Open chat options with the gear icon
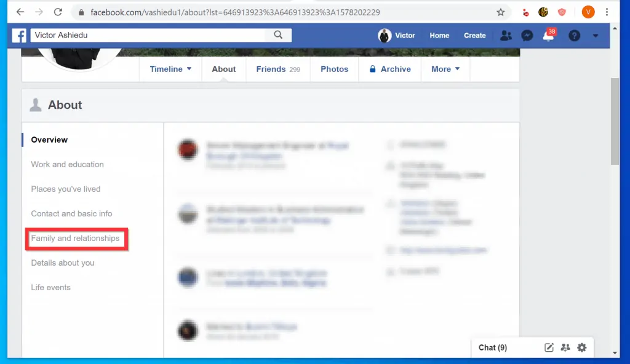This screenshot has width=630, height=364. tap(582, 347)
